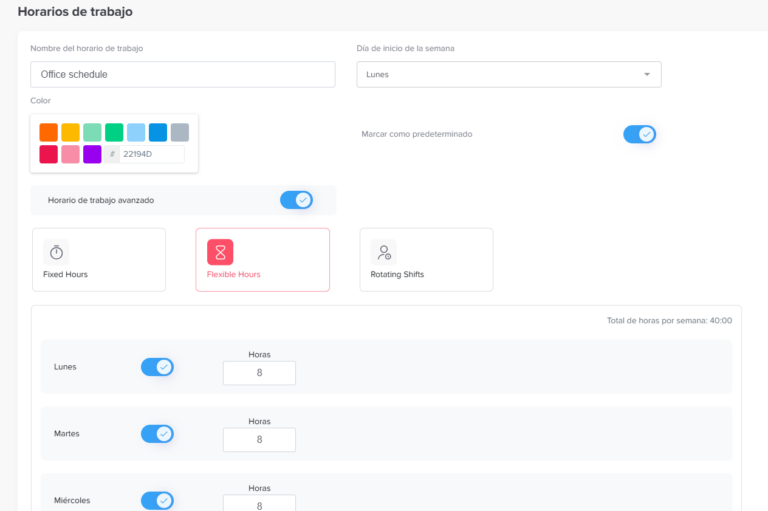Screen dimensions: 768x511
Task: Turn off the Lunes day toggle
Action: pos(157,367)
